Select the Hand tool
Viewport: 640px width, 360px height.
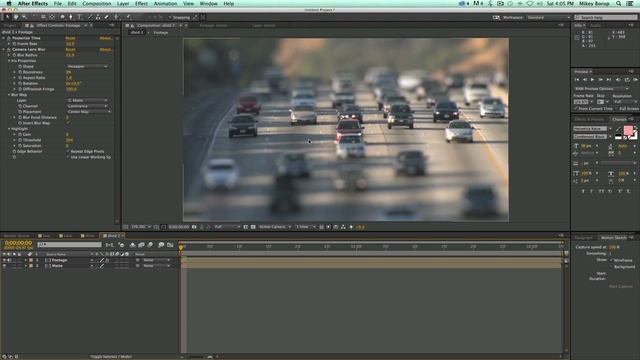tap(16, 17)
